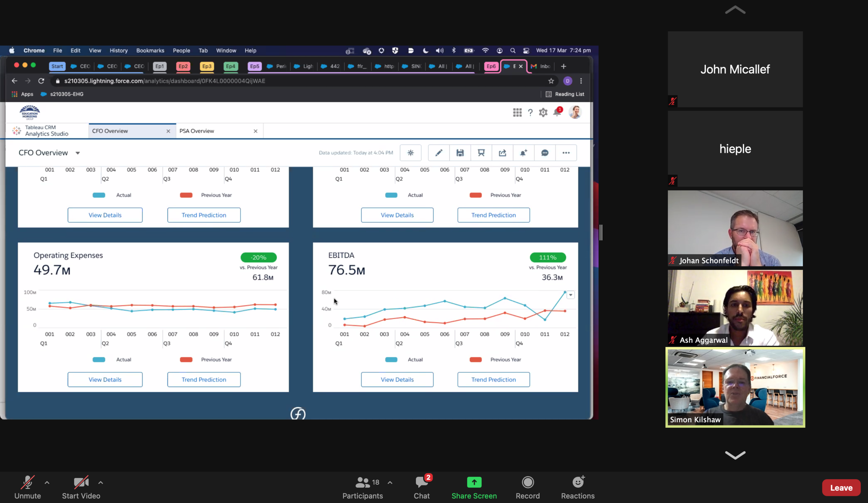868x503 pixels.
Task: Expand audio options caret beside Unmute
Action: point(47,483)
